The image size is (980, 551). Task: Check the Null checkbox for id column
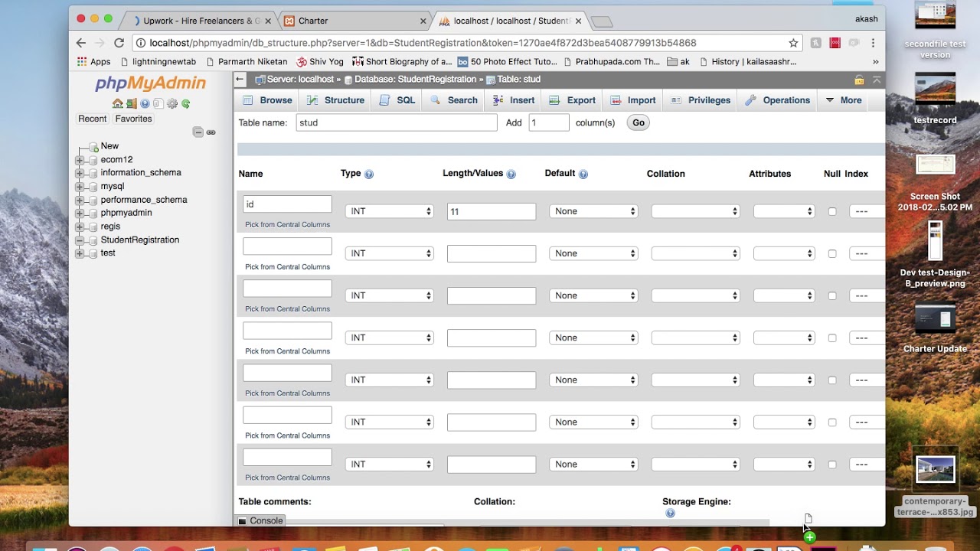(x=832, y=212)
